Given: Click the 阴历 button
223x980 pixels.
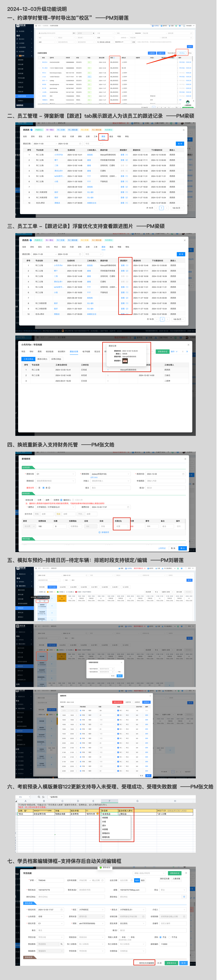Looking at the screenshot, I should 143,880.
